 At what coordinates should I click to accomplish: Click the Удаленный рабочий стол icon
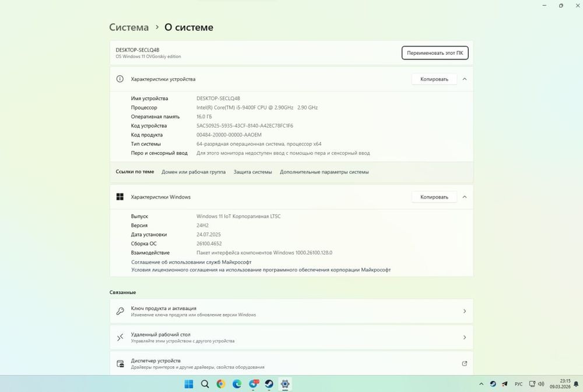[120, 337]
